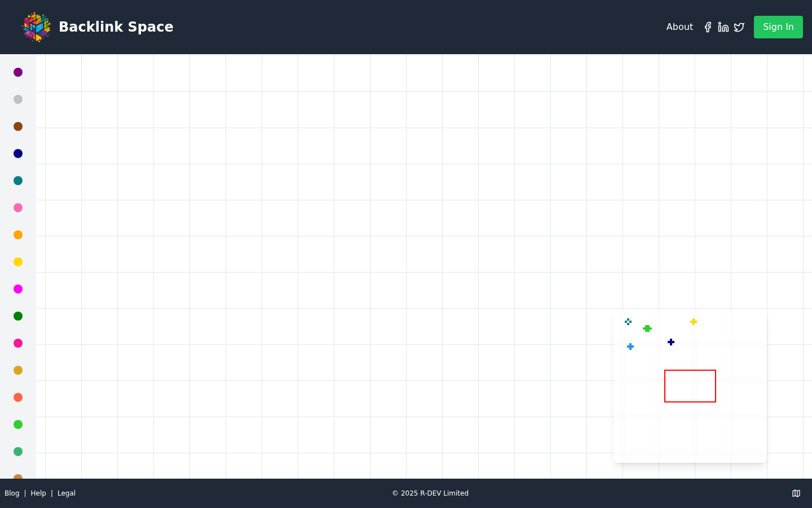This screenshot has height=508, width=812.
Task: Select the green plus marker on the map
Action: [647, 329]
